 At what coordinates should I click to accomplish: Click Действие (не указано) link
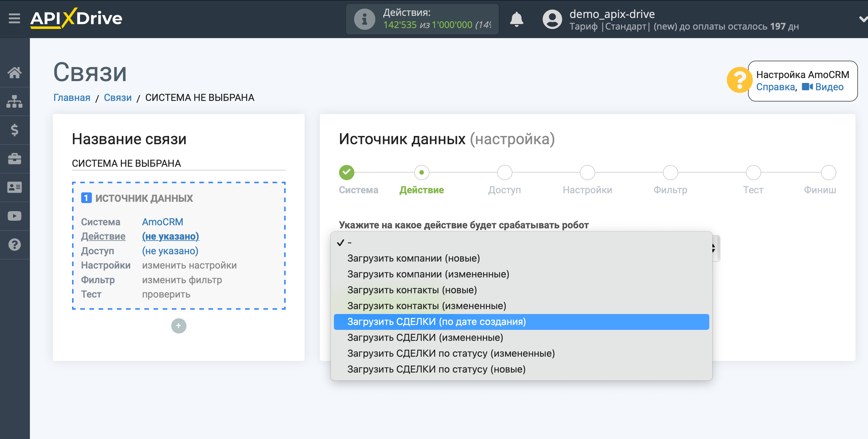[x=170, y=236]
